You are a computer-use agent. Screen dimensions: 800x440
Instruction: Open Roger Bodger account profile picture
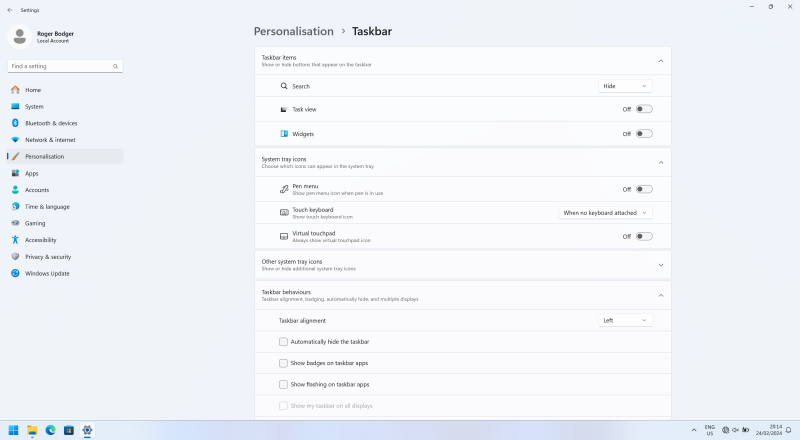tap(20, 37)
